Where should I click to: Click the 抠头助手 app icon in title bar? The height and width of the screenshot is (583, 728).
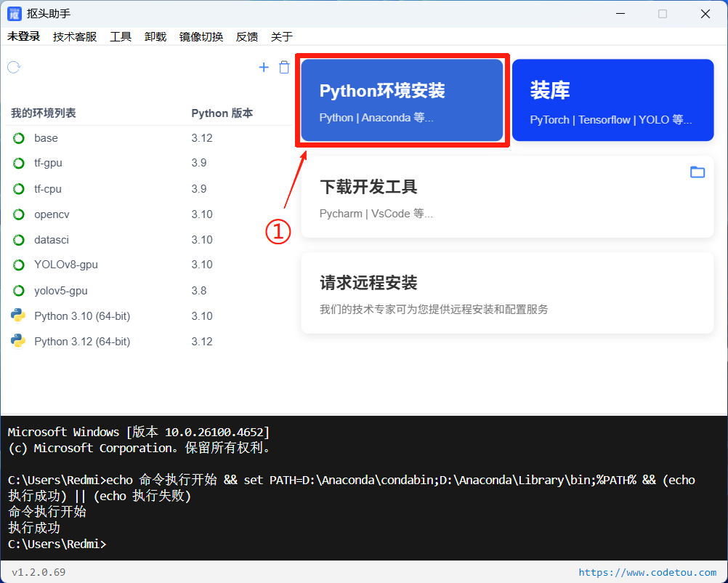click(x=15, y=14)
